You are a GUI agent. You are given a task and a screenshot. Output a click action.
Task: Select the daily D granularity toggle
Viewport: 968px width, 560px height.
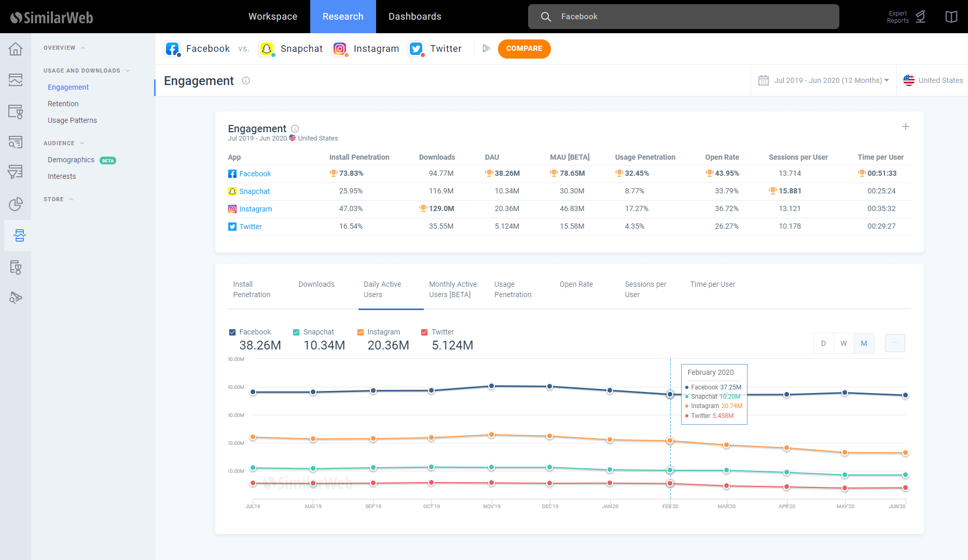click(x=823, y=343)
